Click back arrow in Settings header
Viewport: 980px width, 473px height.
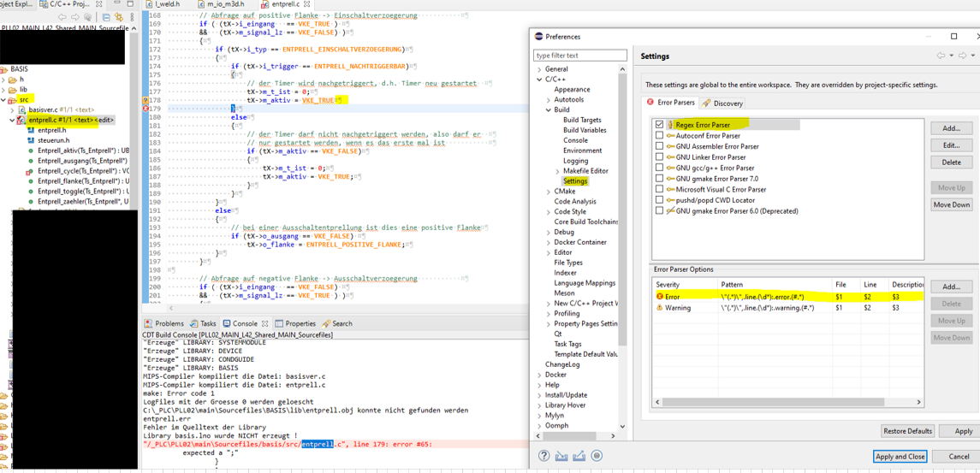point(941,56)
